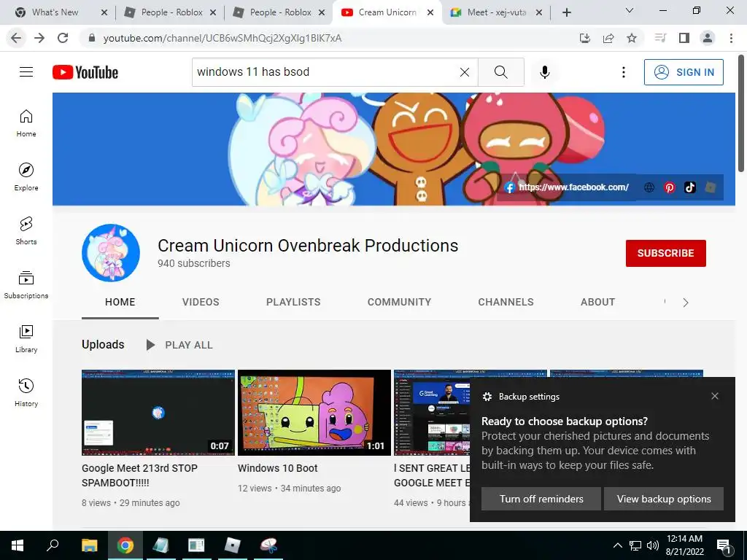Switch to Meet - xej-vuta tab

(x=496, y=12)
